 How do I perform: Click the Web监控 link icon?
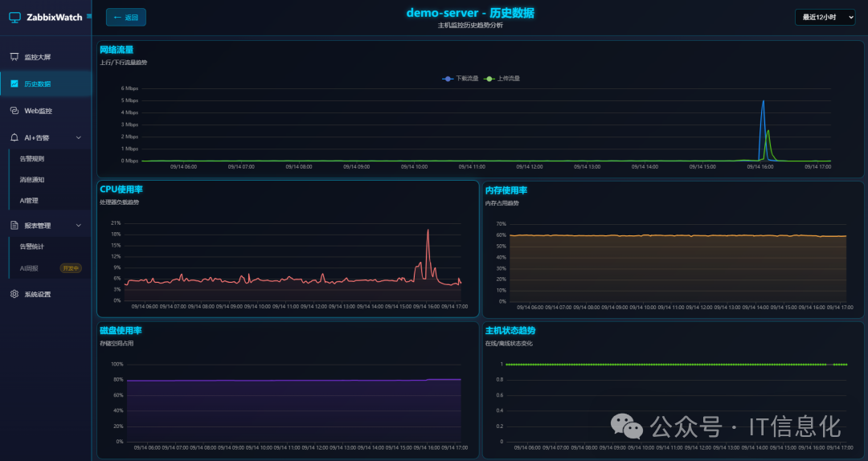click(x=14, y=111)
